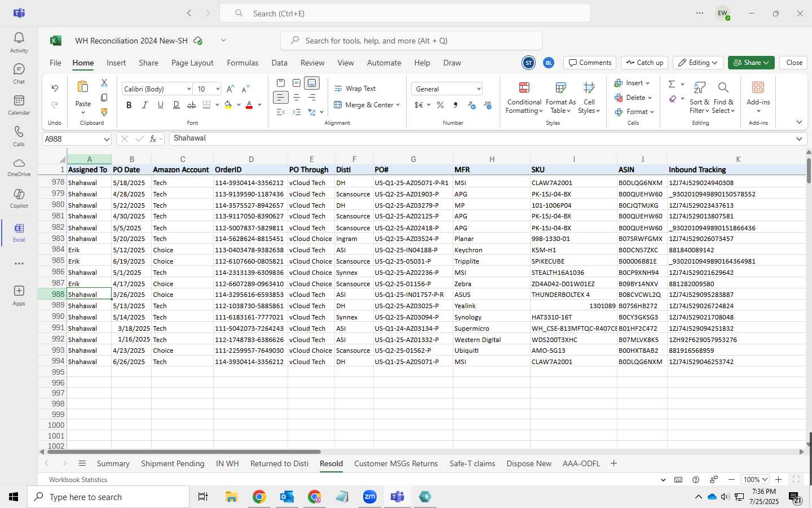Screen dimensions: 812x508
Task: Open Outlook from Windows taskbar
Action: [287, 497]
